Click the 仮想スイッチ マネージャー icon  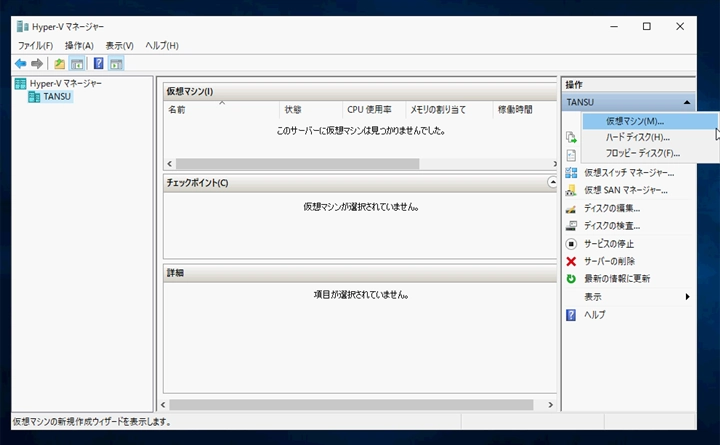[x=571, y=173]
